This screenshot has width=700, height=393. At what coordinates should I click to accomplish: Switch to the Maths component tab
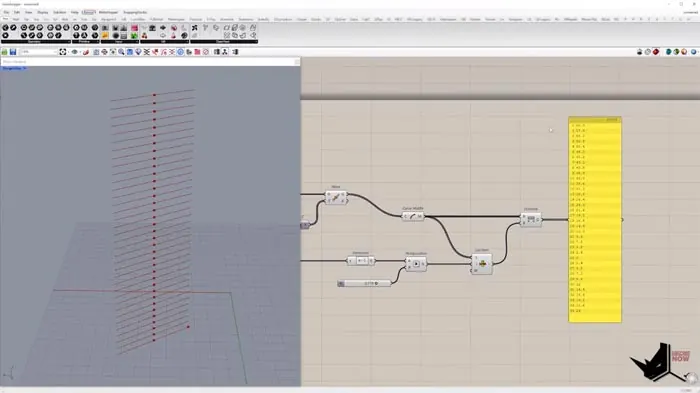click(16, 20)
